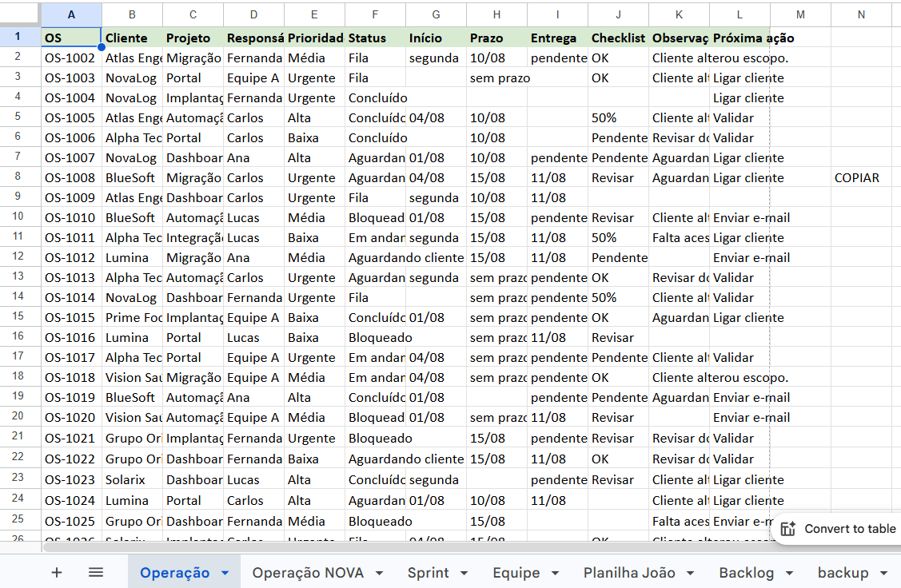Screen dimensions: 901x588
Task: Open the Planilha João tab dropdown arrow
Action: [x=691, y=573]
